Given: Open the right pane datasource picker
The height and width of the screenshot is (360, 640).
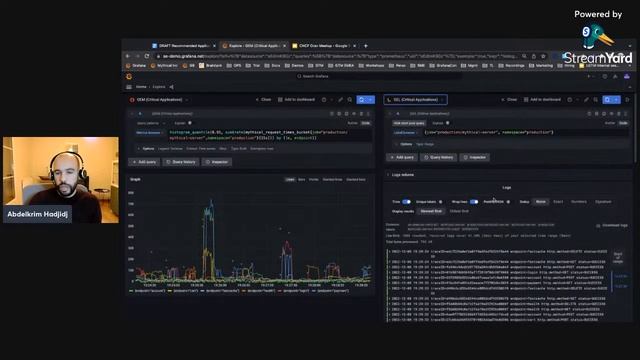Looking at the screenshot, I should coord(416,100).
